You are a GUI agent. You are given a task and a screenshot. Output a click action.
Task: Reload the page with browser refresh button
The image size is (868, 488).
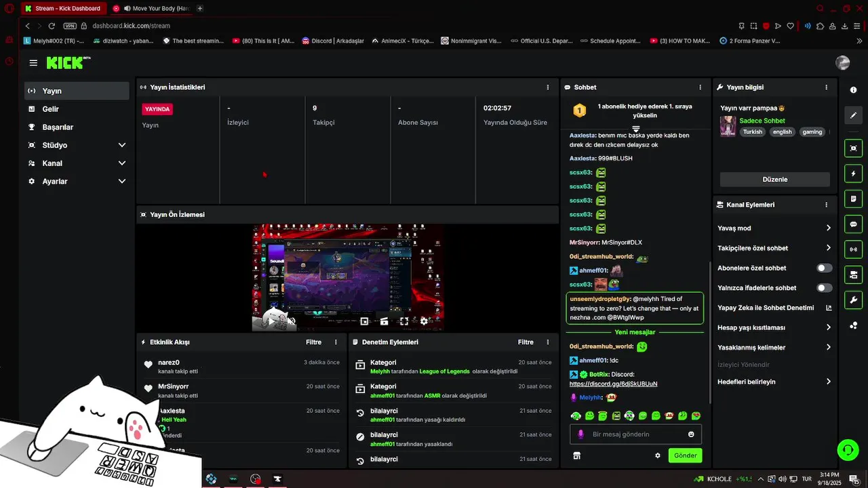[52, 26]
